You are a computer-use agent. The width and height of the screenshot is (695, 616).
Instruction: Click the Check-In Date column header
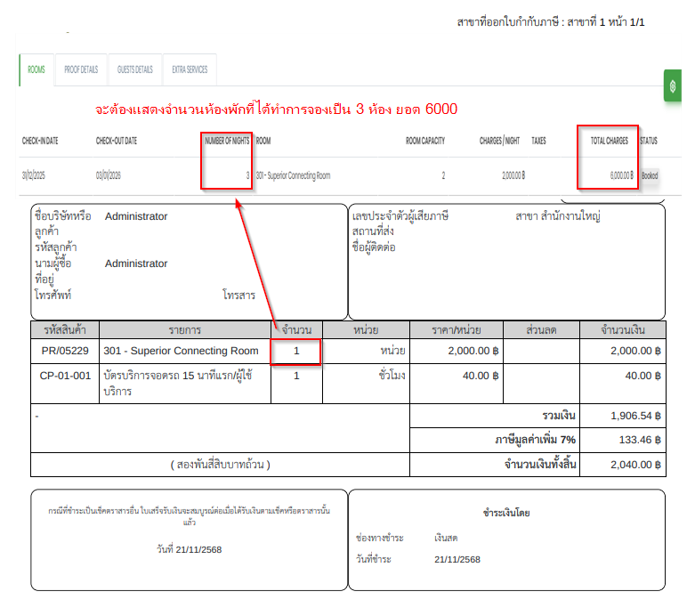pyautogui.click(x=40, y=141)
